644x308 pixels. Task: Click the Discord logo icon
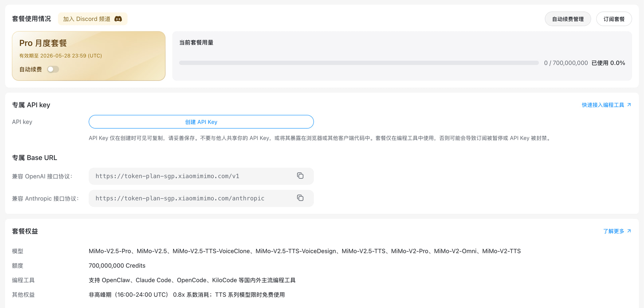(118, 19)
